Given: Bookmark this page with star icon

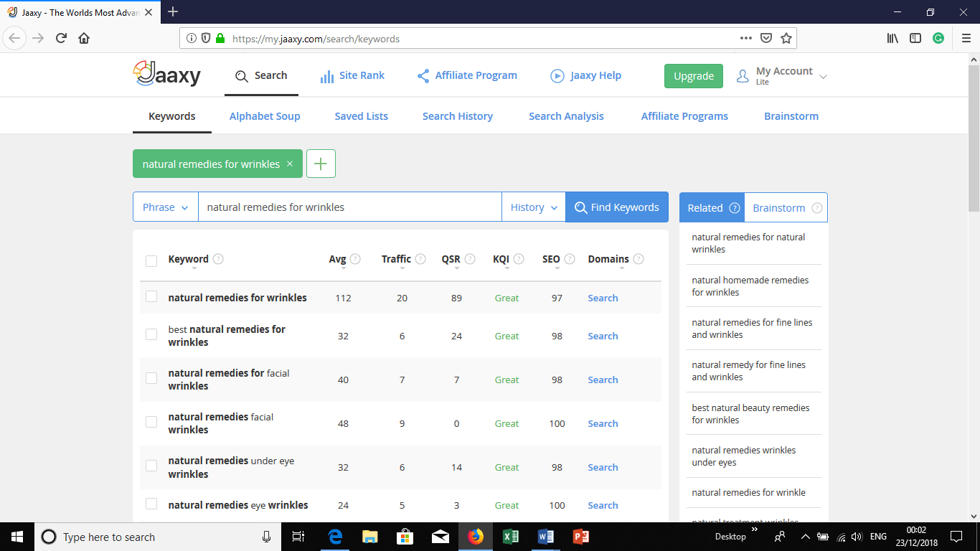Looking at the screenshot, I should point(786,38).
